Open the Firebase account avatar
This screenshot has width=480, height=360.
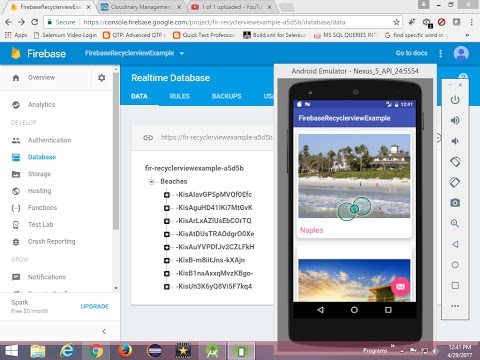[461, 53]
